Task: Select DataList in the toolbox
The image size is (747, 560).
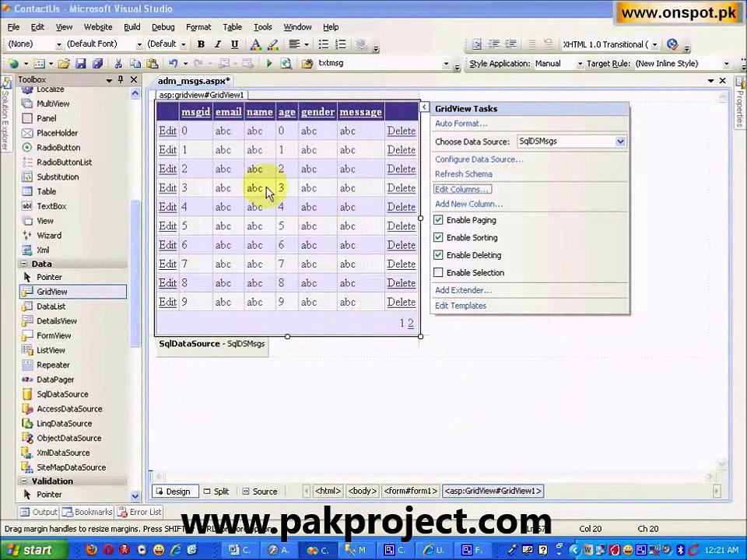Action: (51, 306)
